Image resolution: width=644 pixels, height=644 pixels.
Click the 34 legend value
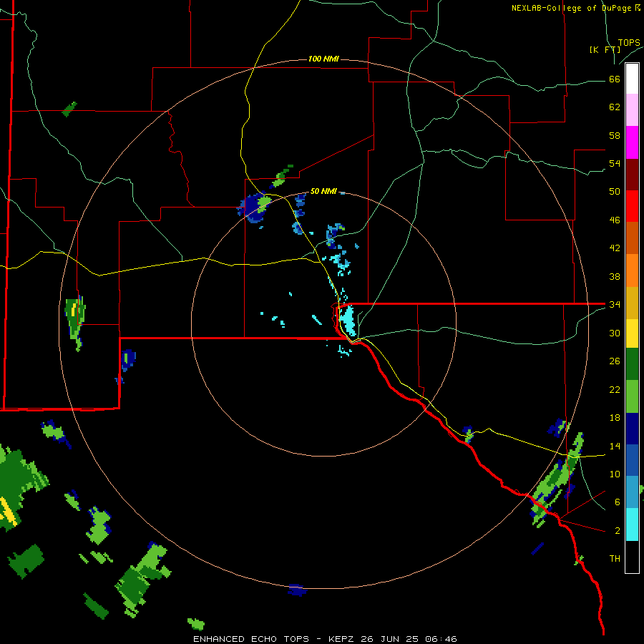click(615, 304)
